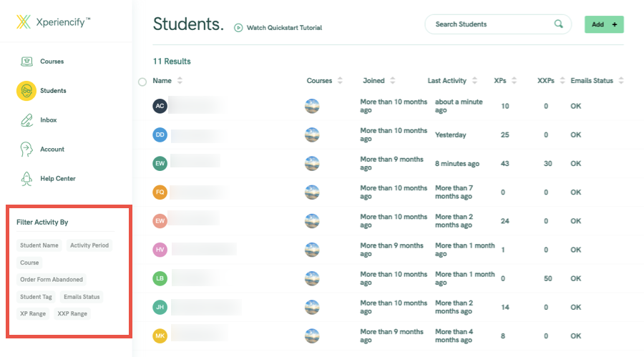This screenshot has height=357, width=644.
Task: Toggle the Emails Status filter chip
Action: coord(82,297)
